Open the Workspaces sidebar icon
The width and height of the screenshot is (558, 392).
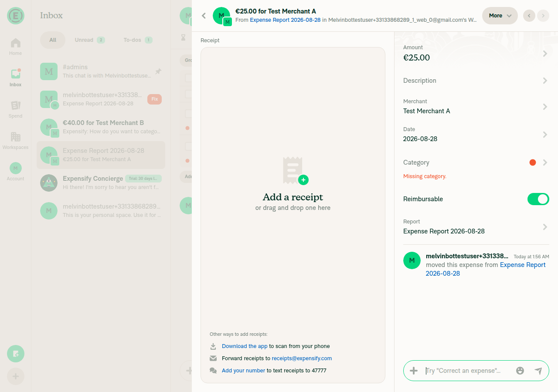(x=16, y=141)
